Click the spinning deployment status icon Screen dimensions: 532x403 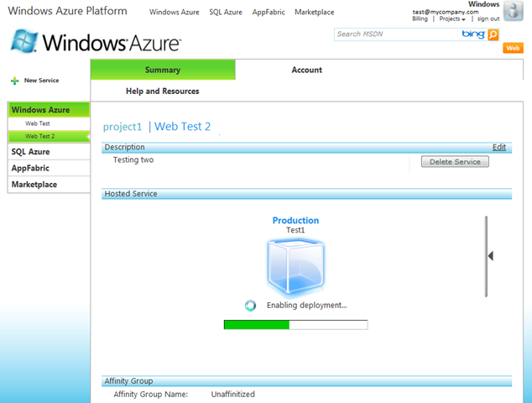point(250,306)
